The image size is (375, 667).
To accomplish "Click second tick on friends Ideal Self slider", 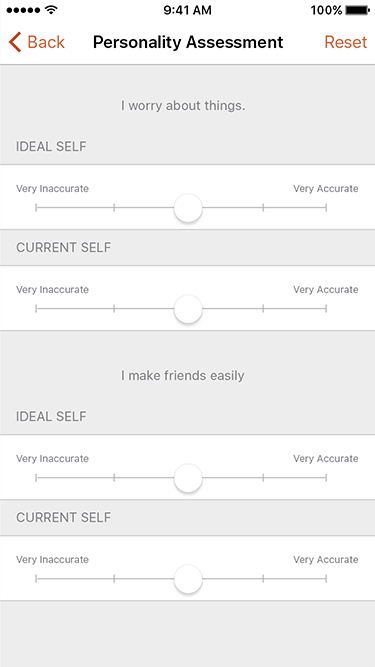I will pyautogui.click(x=114, y=478).
